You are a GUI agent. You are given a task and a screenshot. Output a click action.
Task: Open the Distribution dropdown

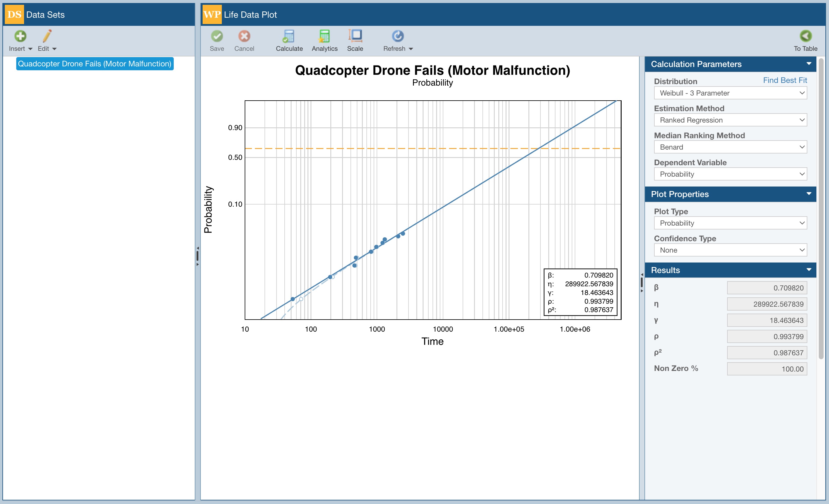(730, 93)
